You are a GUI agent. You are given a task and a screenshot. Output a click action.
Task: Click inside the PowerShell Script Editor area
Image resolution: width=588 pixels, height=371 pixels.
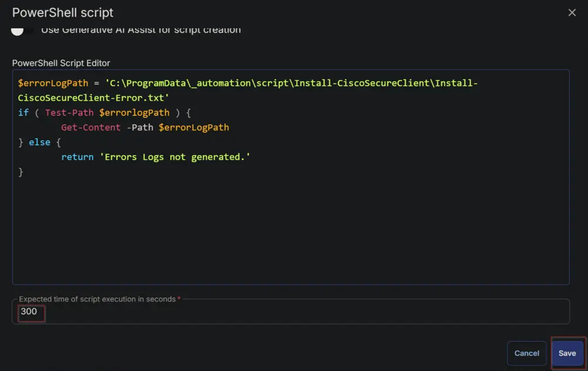(290, 177)
